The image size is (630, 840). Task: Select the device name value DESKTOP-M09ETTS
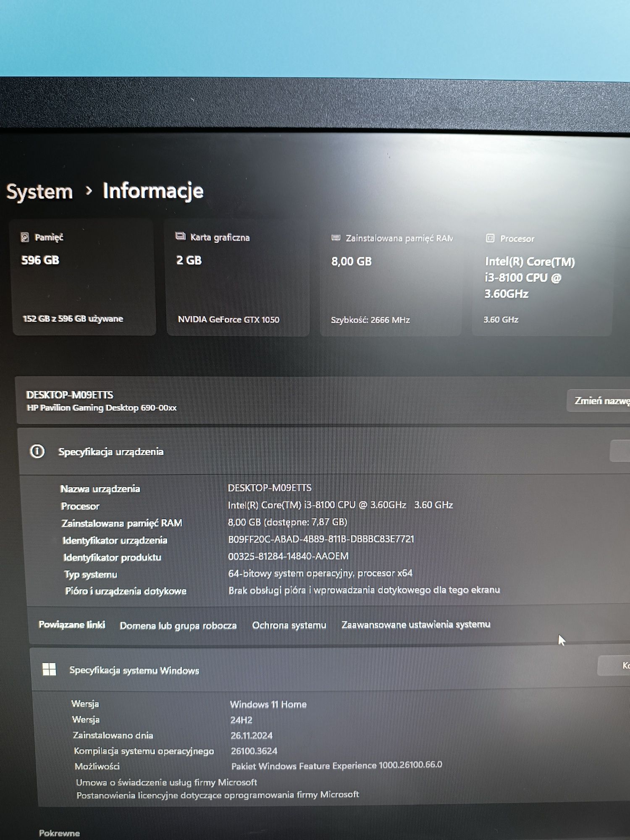click(270, 488)
